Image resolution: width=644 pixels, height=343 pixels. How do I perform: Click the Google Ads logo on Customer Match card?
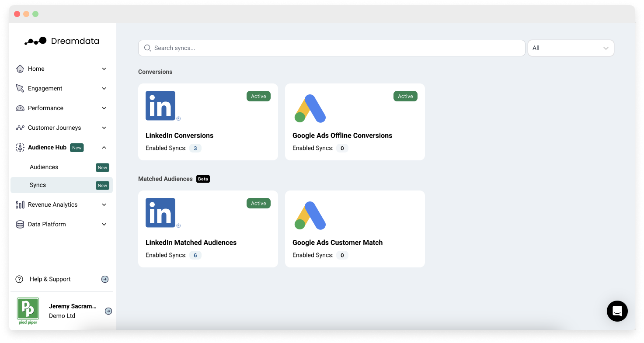310,215
